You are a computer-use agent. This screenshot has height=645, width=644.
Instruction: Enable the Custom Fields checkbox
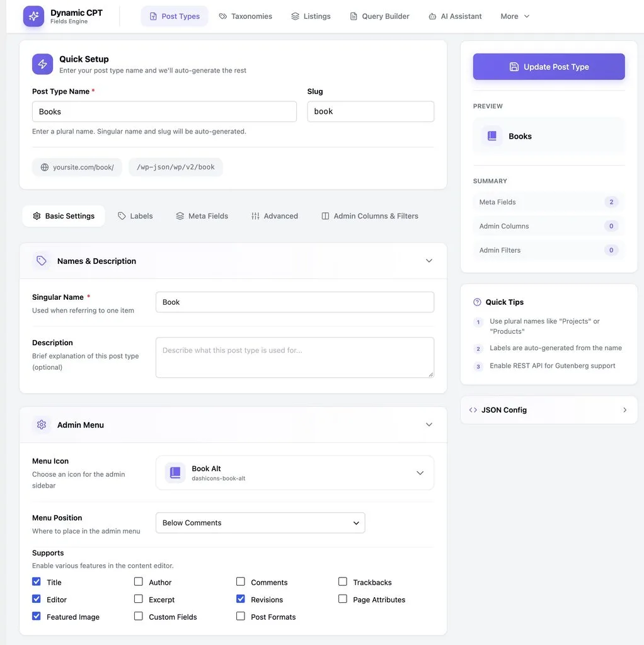click(x=138, y=616)
